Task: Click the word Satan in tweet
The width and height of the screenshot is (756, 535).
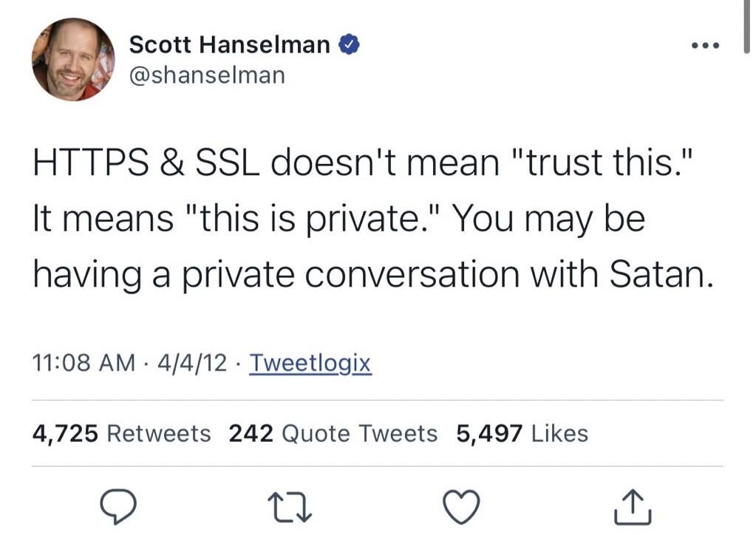Action: point(661,275)
